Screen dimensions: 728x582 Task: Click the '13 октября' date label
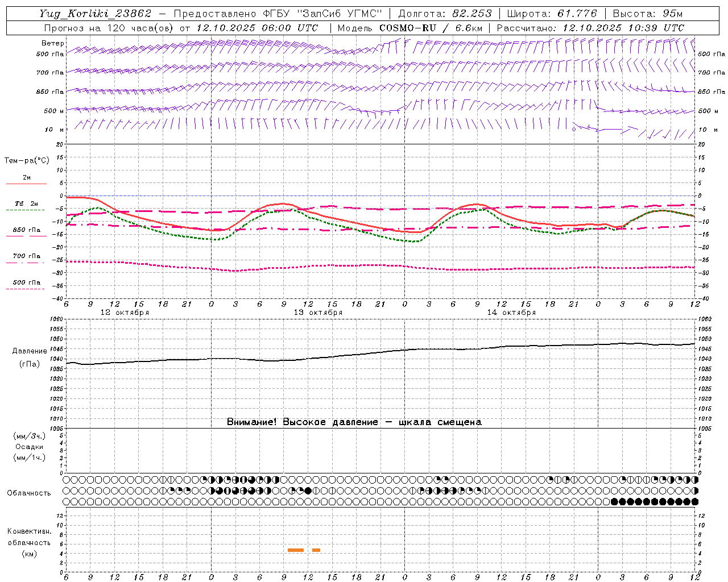click(318, 313)
